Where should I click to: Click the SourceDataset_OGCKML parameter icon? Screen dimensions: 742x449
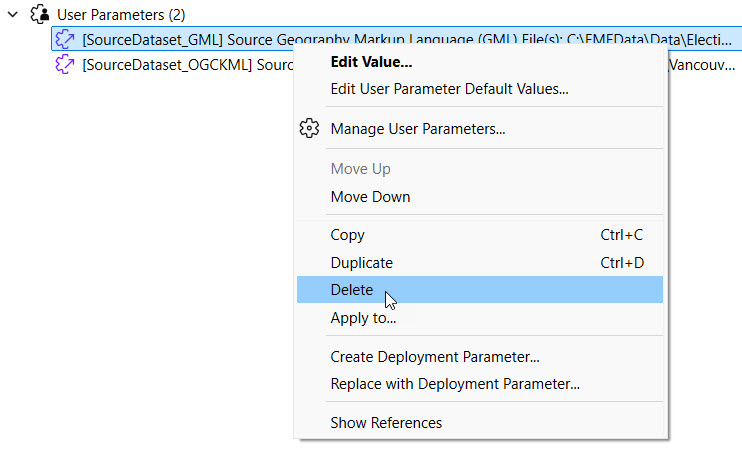[66, 65]
